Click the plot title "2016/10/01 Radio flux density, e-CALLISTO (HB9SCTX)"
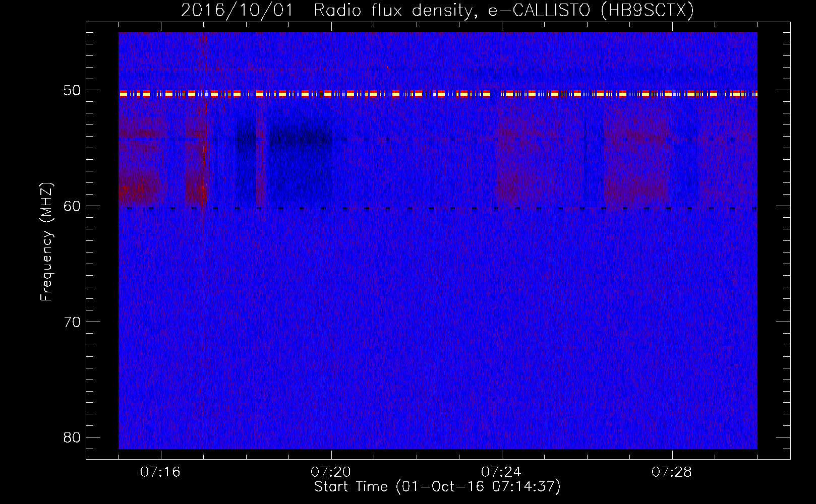The width and height of the screenshot is (816, 504). coord(437,10)
